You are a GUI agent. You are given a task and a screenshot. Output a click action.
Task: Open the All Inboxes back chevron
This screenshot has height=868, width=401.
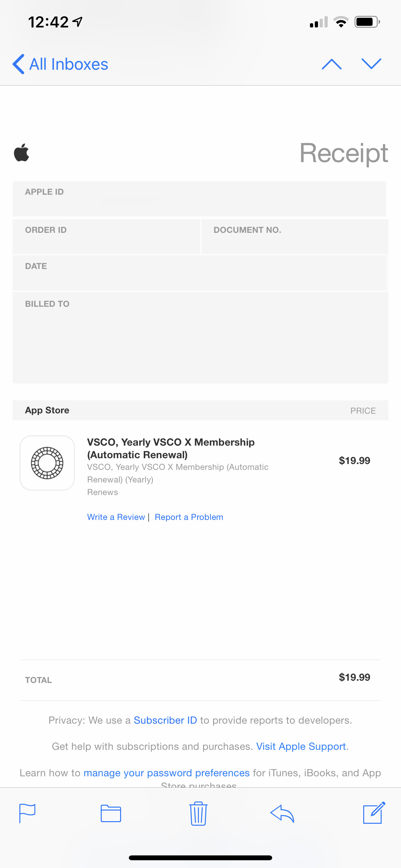[60, 64]
